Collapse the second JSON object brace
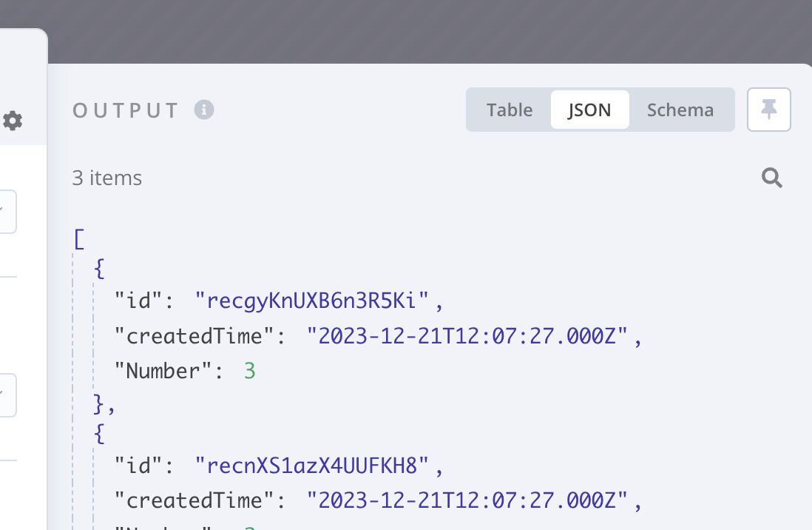 coord(99,434)
